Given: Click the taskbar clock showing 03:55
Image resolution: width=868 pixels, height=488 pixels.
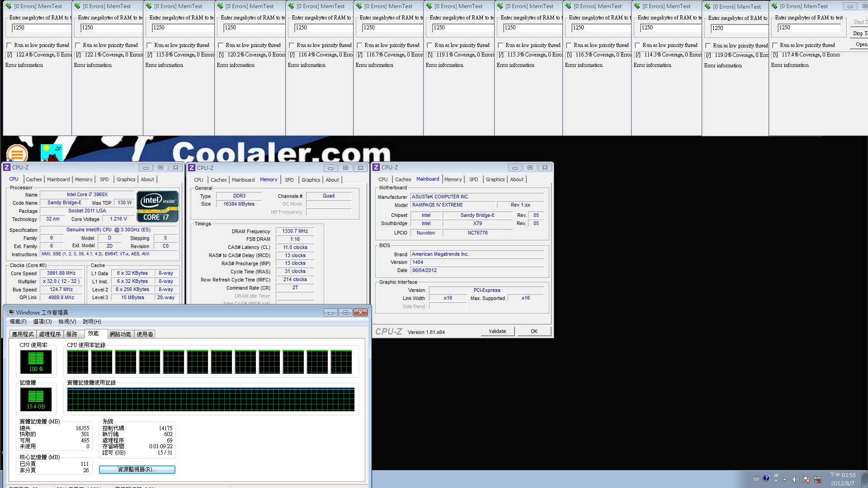Looking at the screenshot, I should pyautogui.click(x=842, y=479).
